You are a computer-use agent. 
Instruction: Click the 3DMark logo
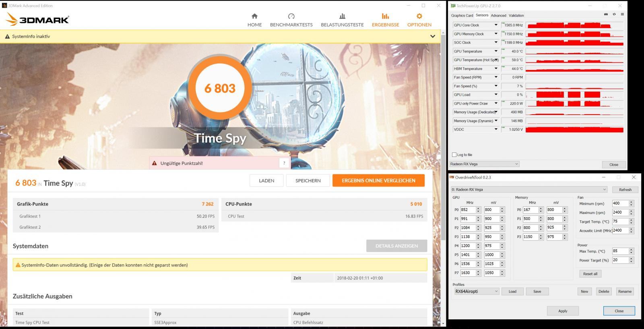pyautogui.click(x=38, y=19)
